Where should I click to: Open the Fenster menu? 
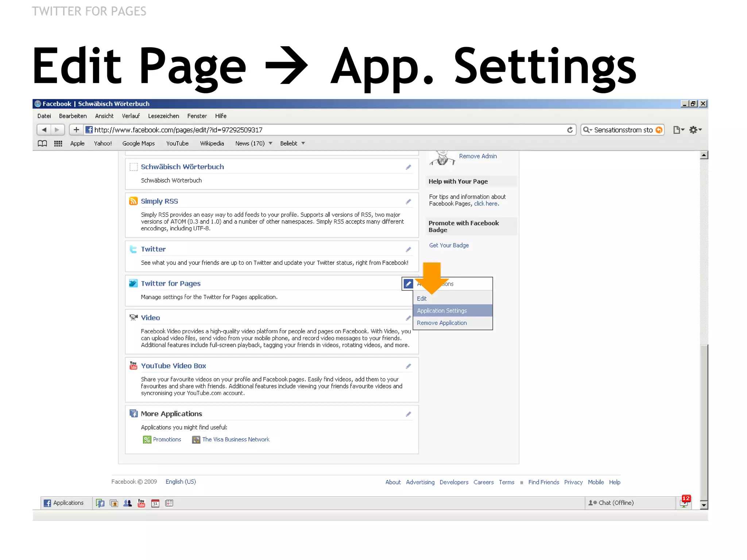point(197,116)
